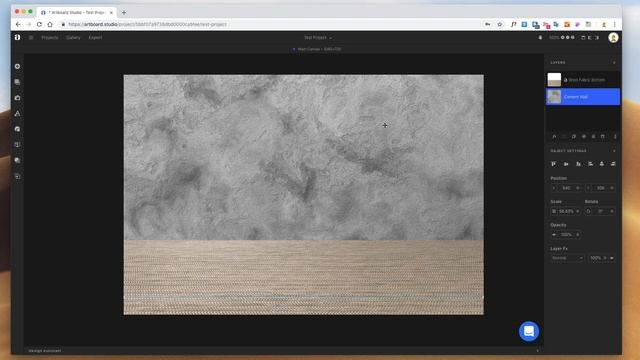The image size is (640, 360).
Task: Toggle the lock on Wool Fabric Bottom layer
Action: (x=566, y=80)
